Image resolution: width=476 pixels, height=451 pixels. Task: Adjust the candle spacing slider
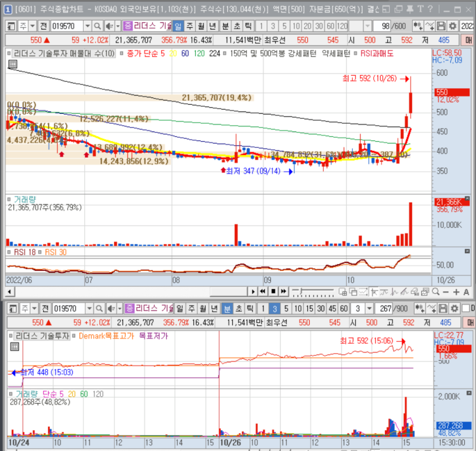tap(301, 292)
